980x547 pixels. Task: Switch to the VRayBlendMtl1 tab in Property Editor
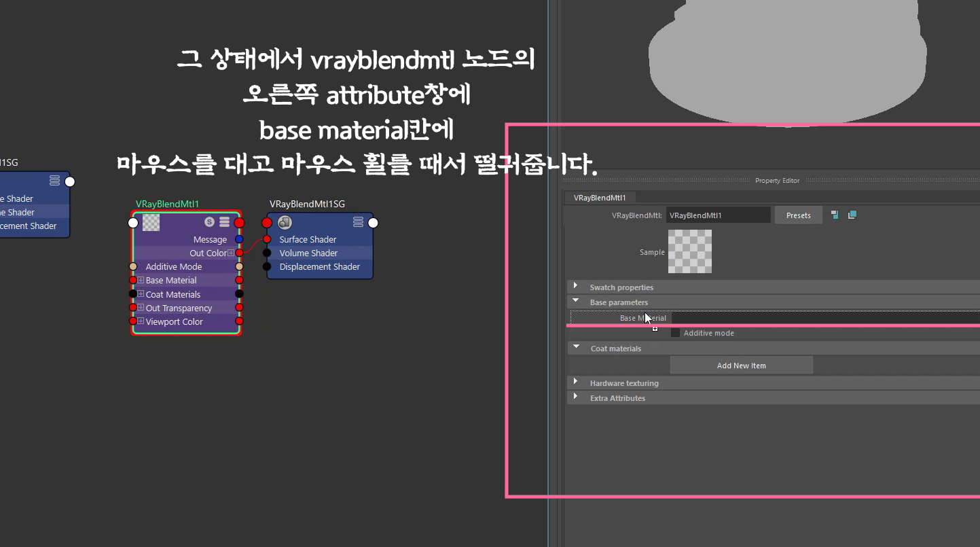[600, 198]
